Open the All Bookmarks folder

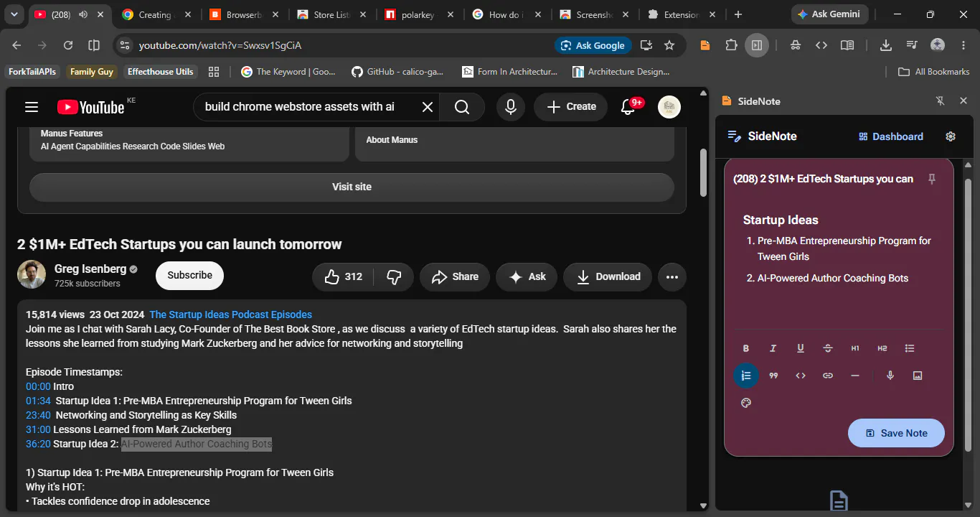pos(934,72)
